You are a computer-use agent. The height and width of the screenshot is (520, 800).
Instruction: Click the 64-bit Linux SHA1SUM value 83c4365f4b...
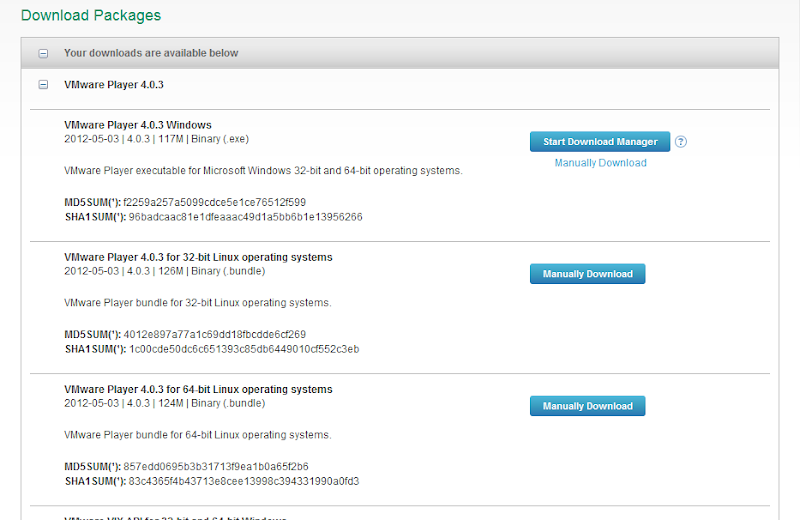(x=244, y=481)
